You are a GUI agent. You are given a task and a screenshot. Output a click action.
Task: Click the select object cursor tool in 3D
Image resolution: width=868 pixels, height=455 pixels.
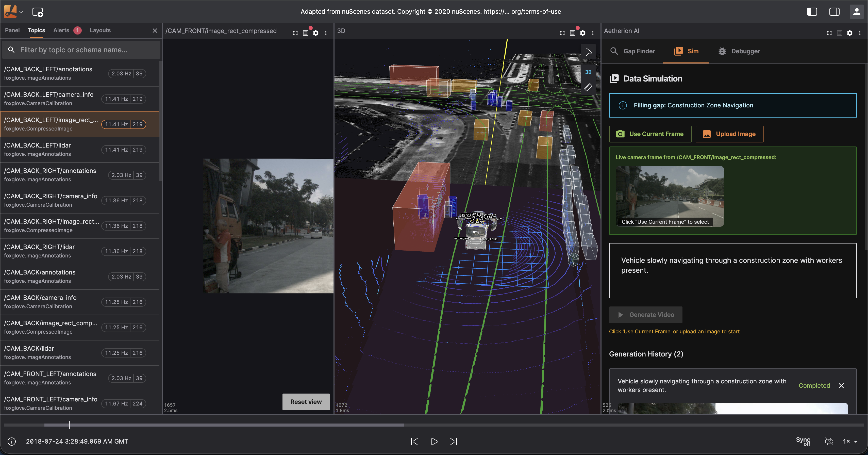click(588, 52)
